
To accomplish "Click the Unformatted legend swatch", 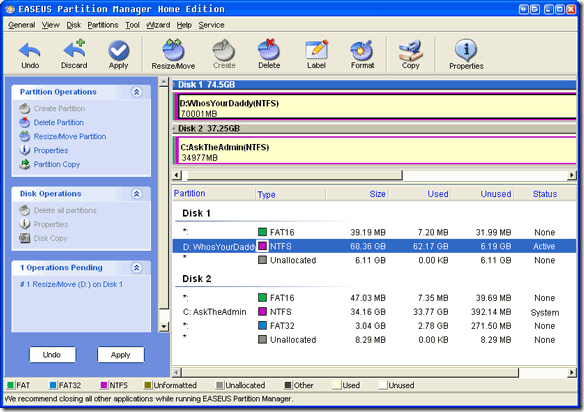I will click(x=148, y=385).
